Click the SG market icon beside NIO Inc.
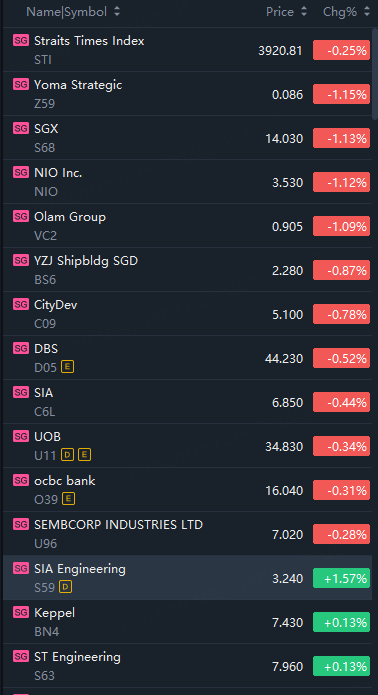 pyautogui.click(x=21, y=172)
